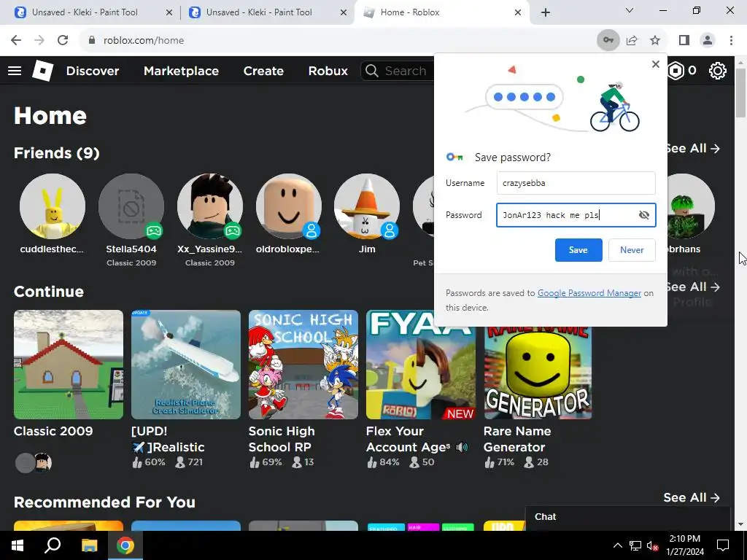Open the muted volume tray icon
Screen dimensions: 747x560
click(x=653, y=545)
